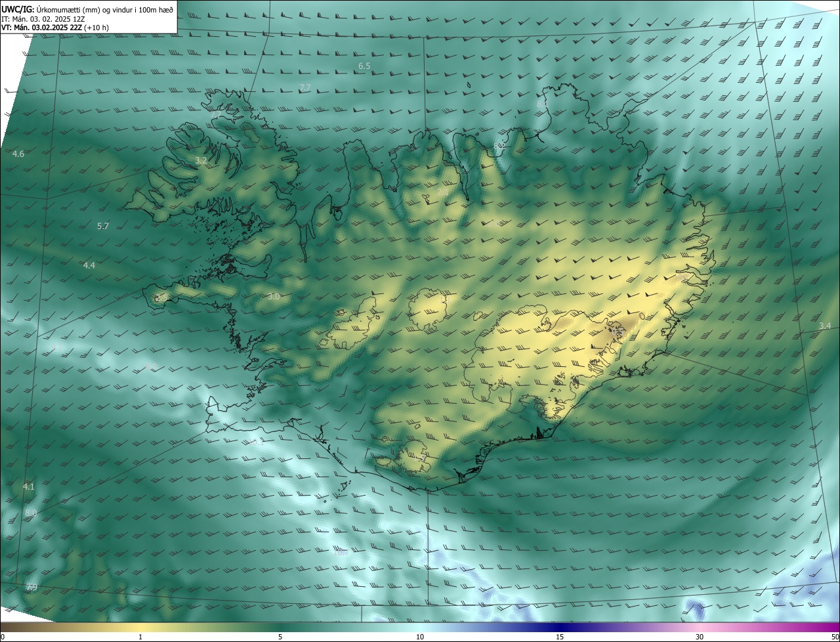Click the 'VT: Mán. 03.02.2025 22Z (+10 h)' line
The width and height of the screenshot is (840, 642).
[55, 28]
